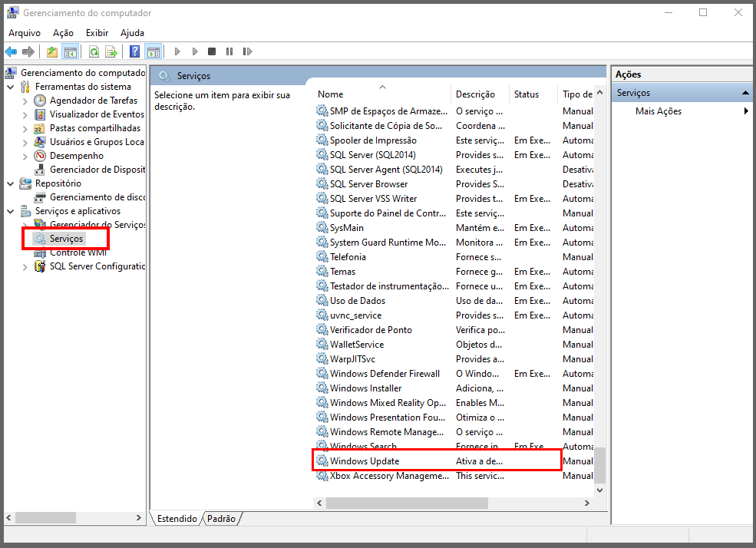The height and width of the screenshot is (548, 756).
Task: Select Controle WMI in the tree
Action: click(78, 253)
